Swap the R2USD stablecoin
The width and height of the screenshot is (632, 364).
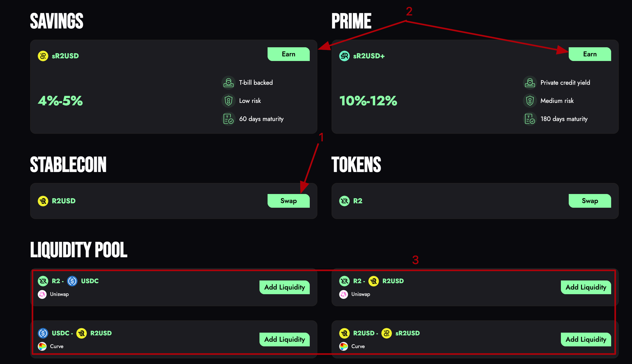(x=288, y=201)
